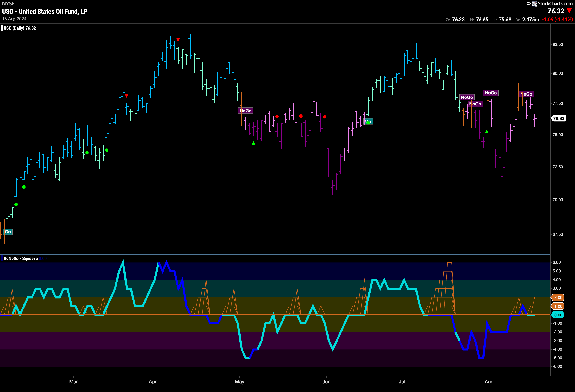Screen dimensions: 575x392
Task: Click the 16-Aug-2024 date text
Action: (14, 19)
